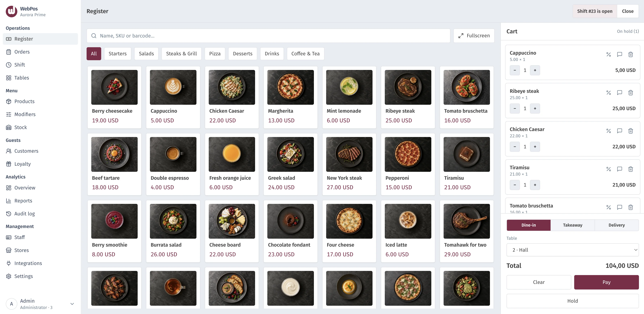Filter products by Starters category
The width and height of the screenshot is (644, 314).
[117, 54]
